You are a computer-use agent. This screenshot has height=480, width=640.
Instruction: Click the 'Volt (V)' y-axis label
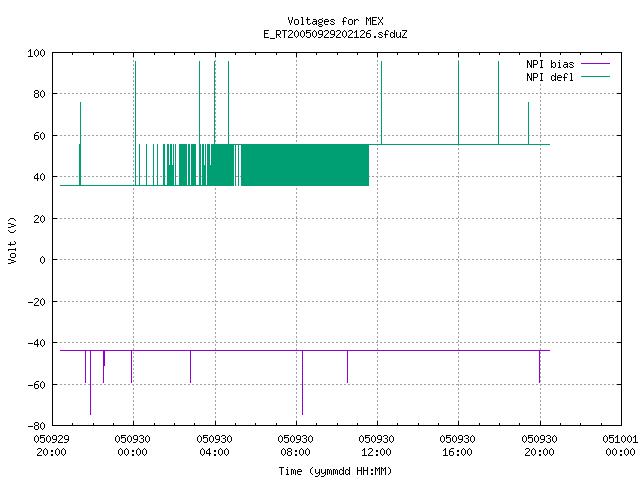coord(12,240)
